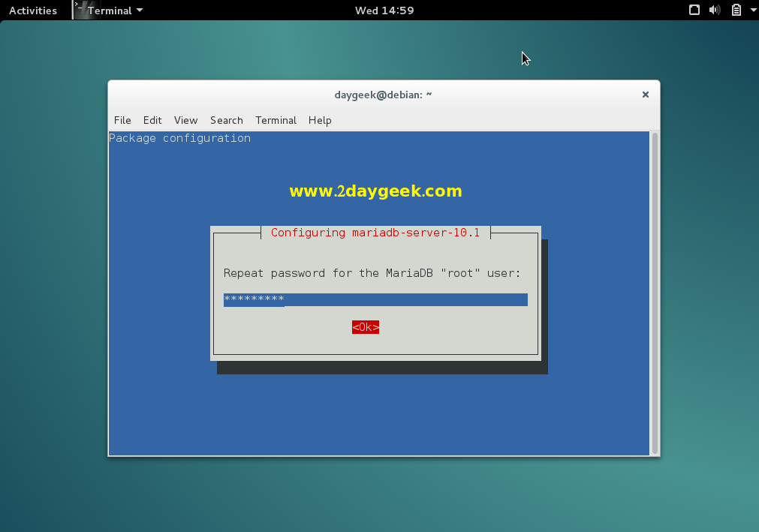Open the volume control icon
Image resolution: width=759 pixels, height=532 pixels.
(715, 11)
